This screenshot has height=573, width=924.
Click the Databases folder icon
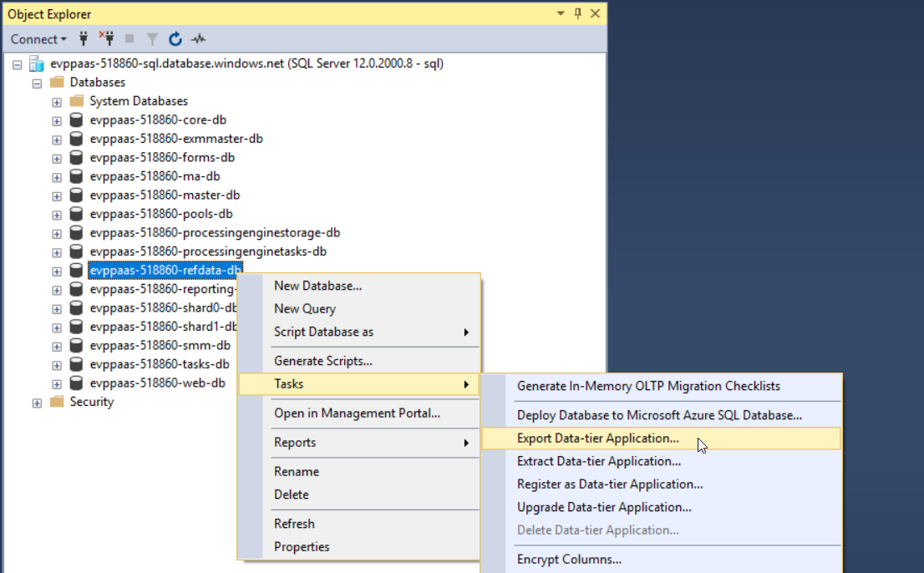(x=57, y=82)
